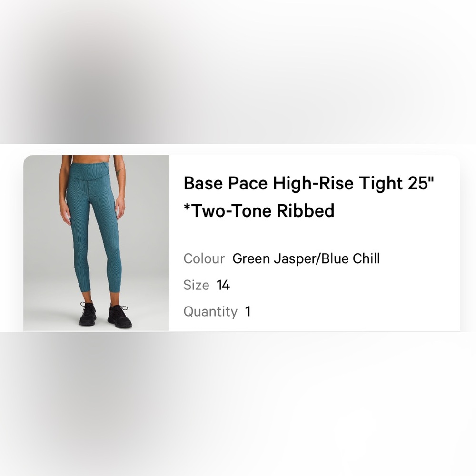
Task: Click the Colour label
Action: click(x=204, y=258)
